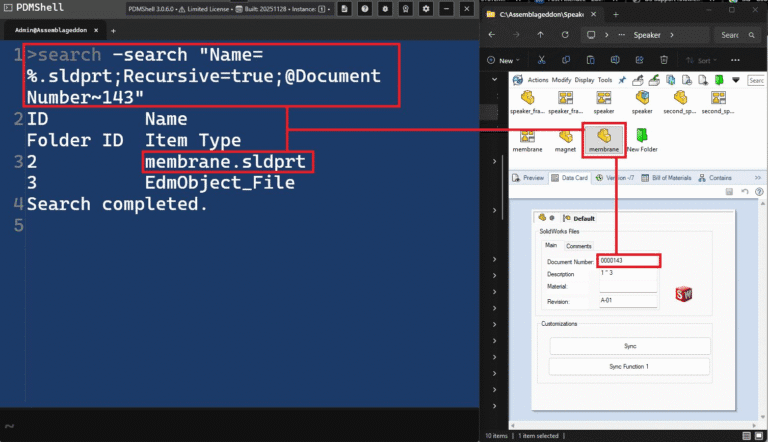Click the Document Number field
Screen dimensions: 768x442
point(628,261)
